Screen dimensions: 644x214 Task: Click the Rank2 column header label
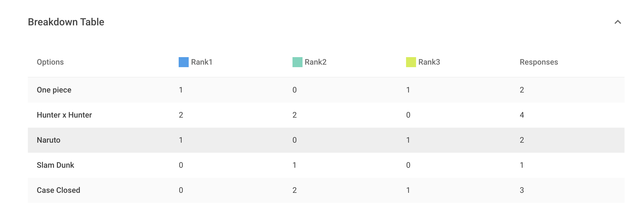316,62
